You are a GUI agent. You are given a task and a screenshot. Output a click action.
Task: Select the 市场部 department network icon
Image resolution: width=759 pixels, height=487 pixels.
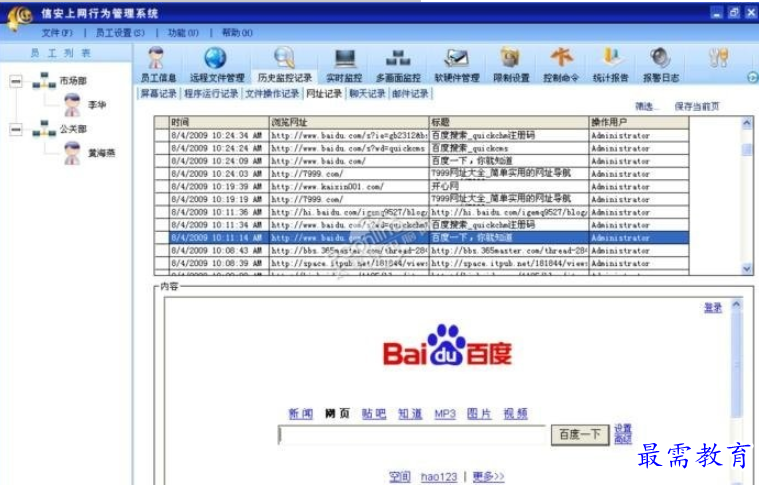(44, 81)
